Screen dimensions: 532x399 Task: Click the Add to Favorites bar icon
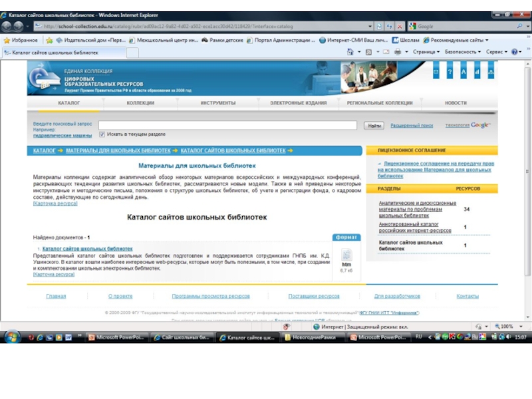[x=49, y=41]
